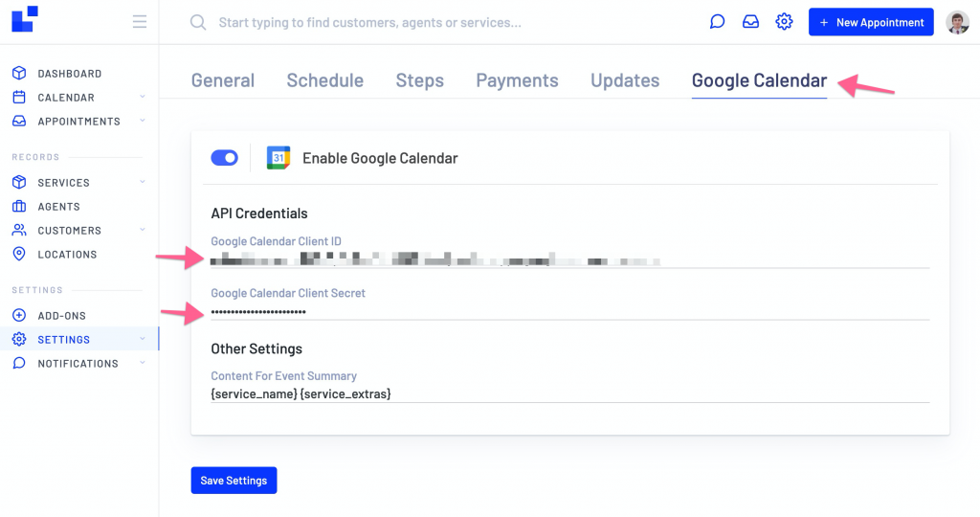This screenshot has height=517, width=980.
Task: Click the Settings gear icon in sidebar
Action: click(x=19, y=339)
